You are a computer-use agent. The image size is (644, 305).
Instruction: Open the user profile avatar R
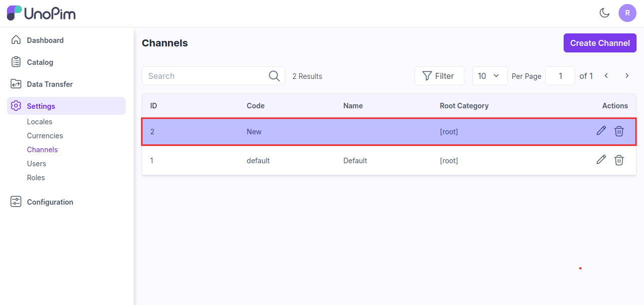tap(627, 13)
